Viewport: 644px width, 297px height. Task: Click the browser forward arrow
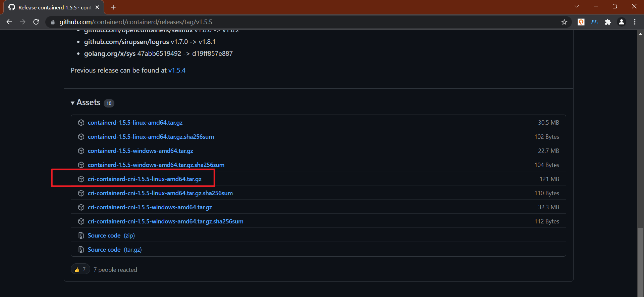pos(22,22)
